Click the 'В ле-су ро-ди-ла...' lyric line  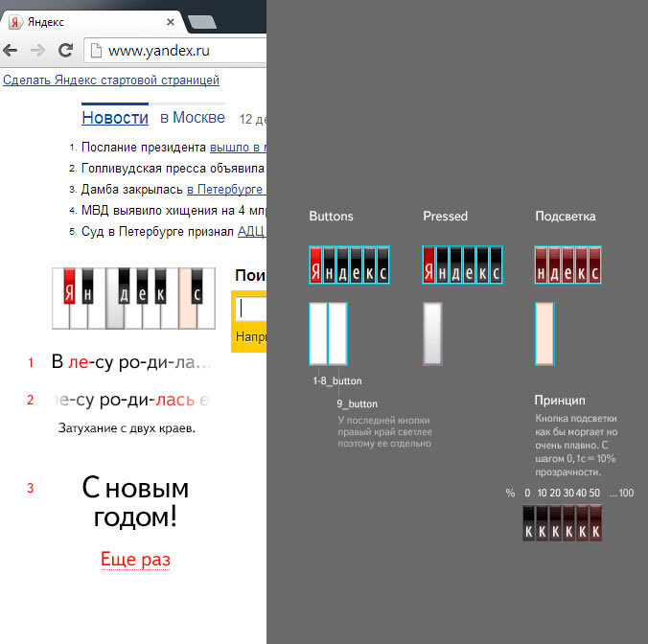(x=131, y=362)
